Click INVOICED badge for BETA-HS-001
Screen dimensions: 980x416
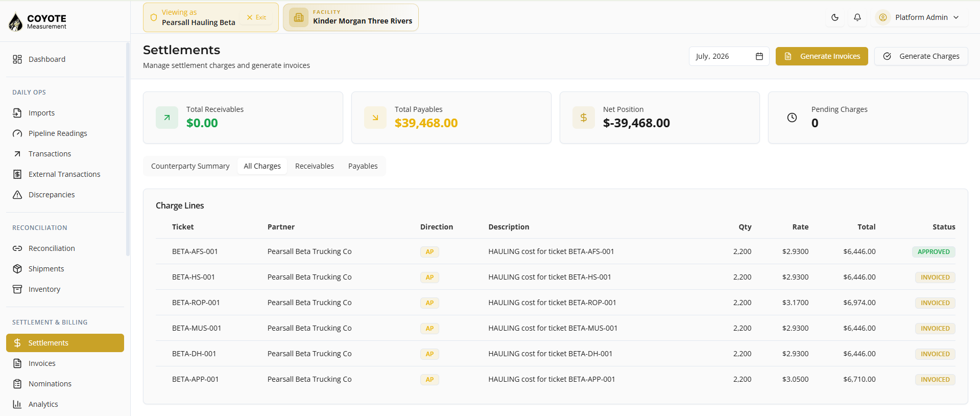click(935, 277)
